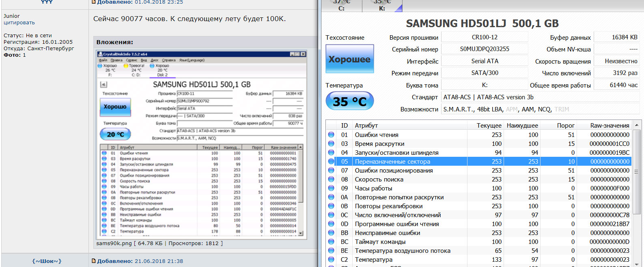Click the Добавлено: 21.06.2018 21:38 post link
This screenshot has width=644, height=267.
pos(140,261)
